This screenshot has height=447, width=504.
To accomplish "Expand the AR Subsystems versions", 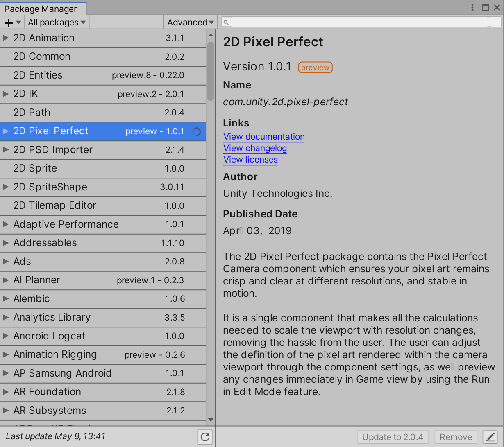I will tap(6, 411).
